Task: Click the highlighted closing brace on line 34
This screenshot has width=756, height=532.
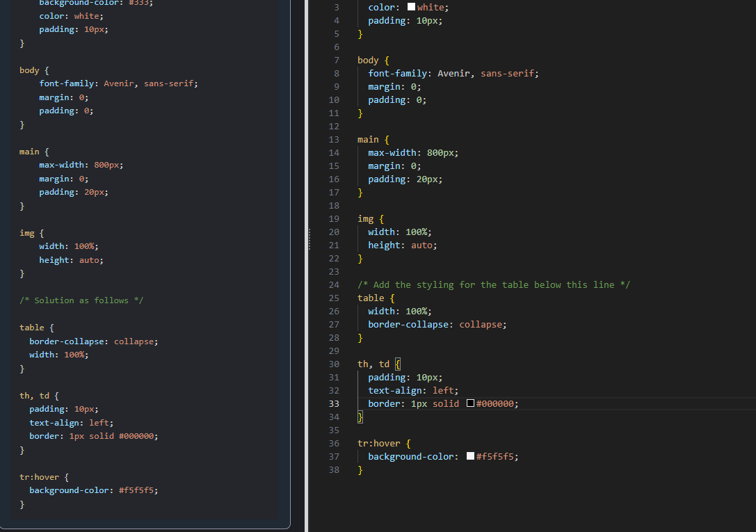Action: (x=360, y=417)
